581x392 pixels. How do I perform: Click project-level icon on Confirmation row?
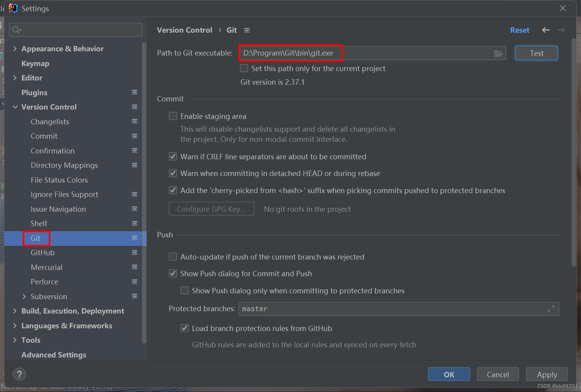pyautogui.click(x=135, y=150)
